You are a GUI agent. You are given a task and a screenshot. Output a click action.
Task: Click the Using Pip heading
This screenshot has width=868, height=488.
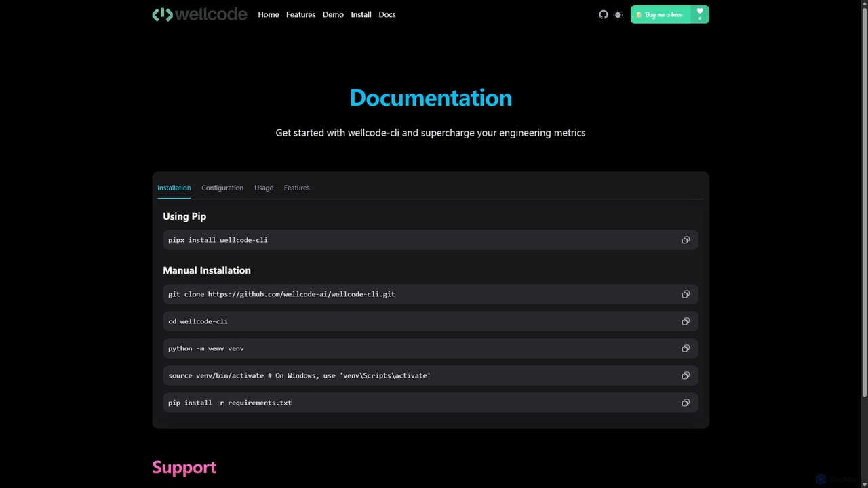point(184,216)
